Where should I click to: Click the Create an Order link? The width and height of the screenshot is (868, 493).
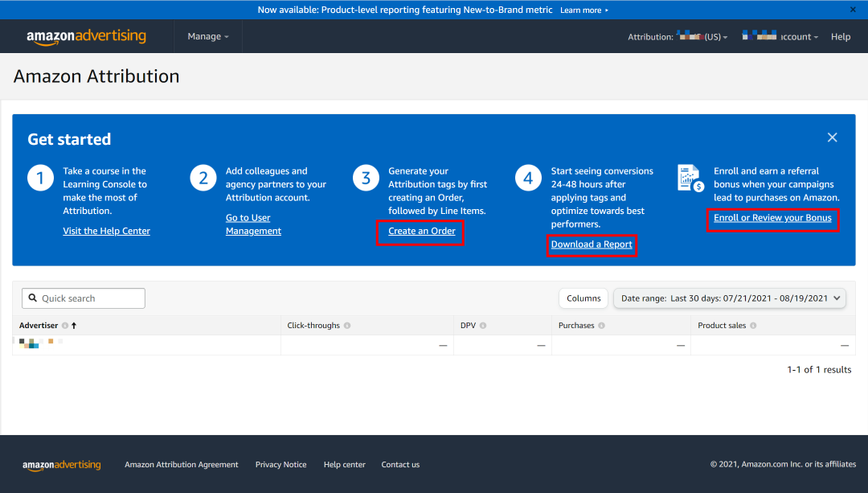pos(422,231)
